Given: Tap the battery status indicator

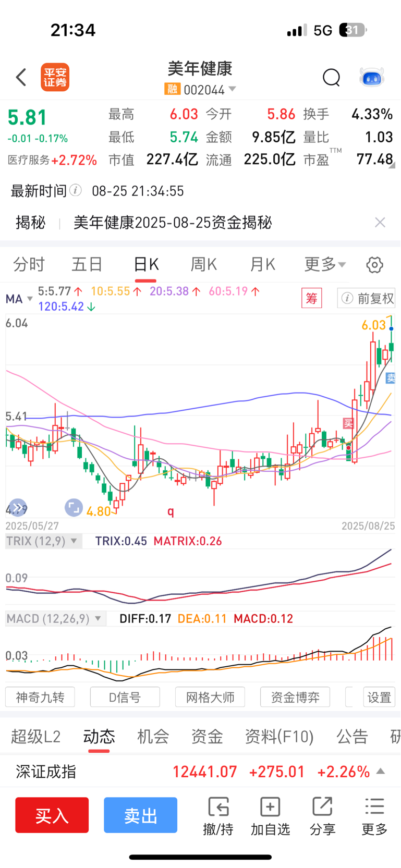Looking at the screenshot, I should tap(353, 30).
